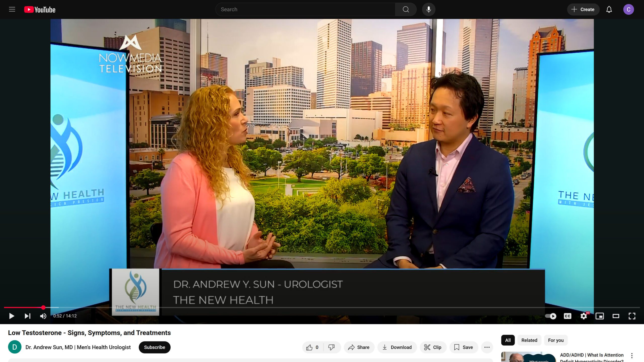Mute the video volume
Screen dimensions: 644x362
coord(43,316)
